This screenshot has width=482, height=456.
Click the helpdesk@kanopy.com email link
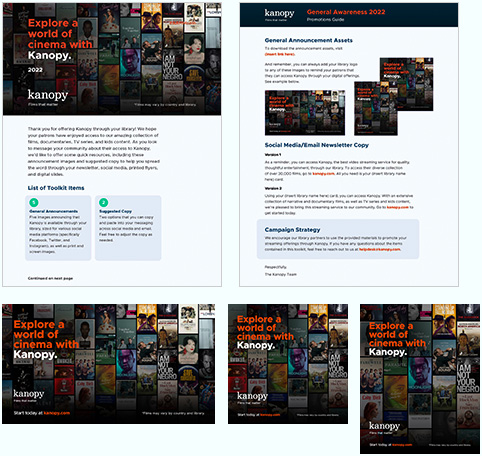(380, 249)
